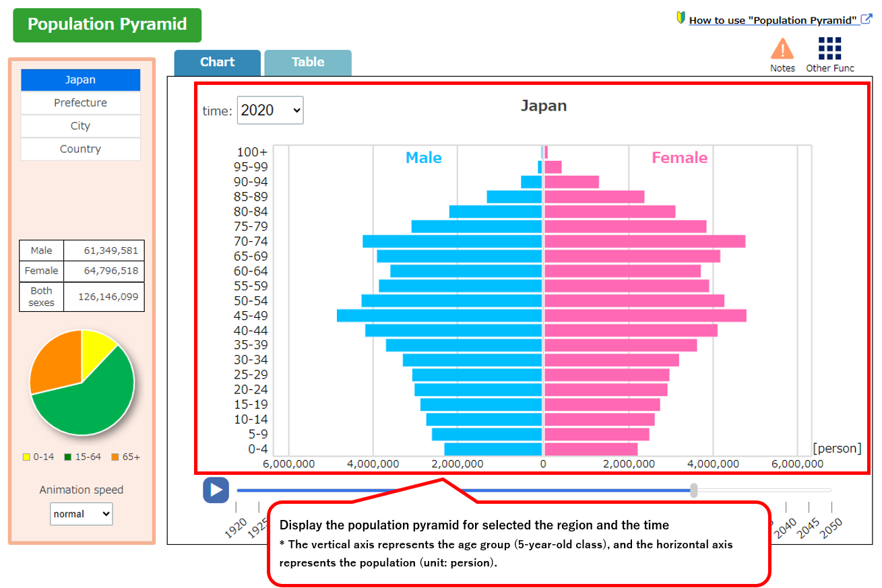Click the female 10-14 pink bar
The image size is (882, 588).
(599, 419)
